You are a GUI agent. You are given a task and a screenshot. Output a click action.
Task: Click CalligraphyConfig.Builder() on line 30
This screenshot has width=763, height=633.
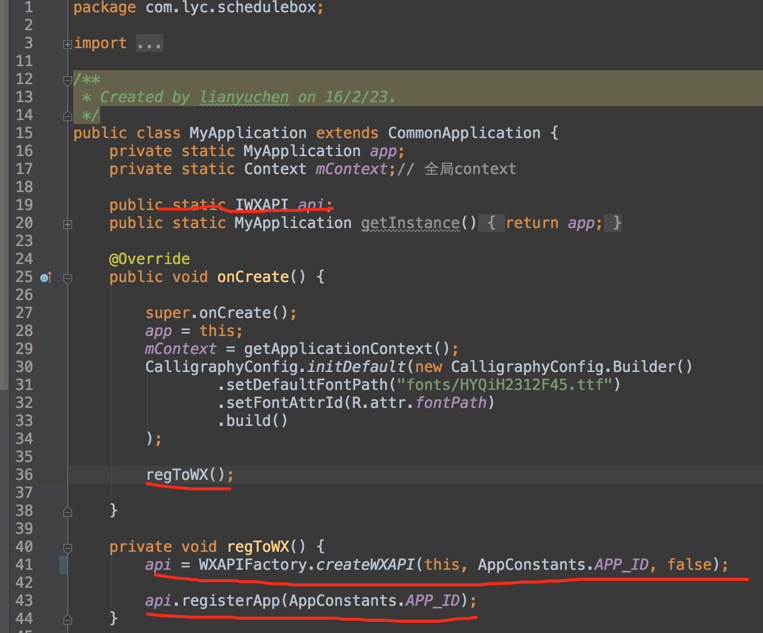pyautogui.click(x=571, y=366)
